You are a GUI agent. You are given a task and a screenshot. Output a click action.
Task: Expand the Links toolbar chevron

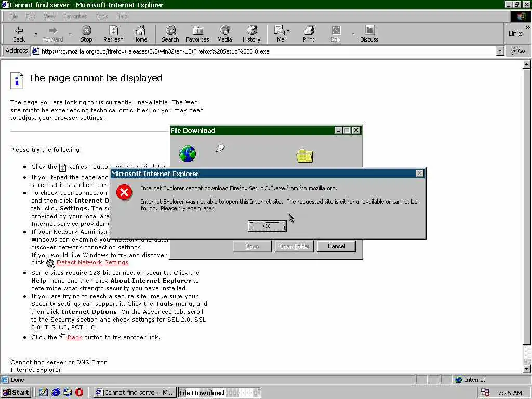(528, 27)
